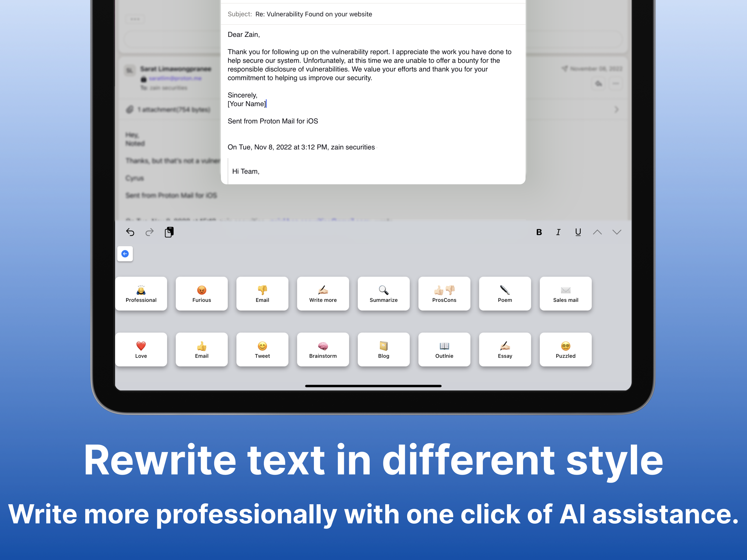Screen dimensions: 747x560
Task: Choose the ProsCons option
Action: click(x=444, y=293)
